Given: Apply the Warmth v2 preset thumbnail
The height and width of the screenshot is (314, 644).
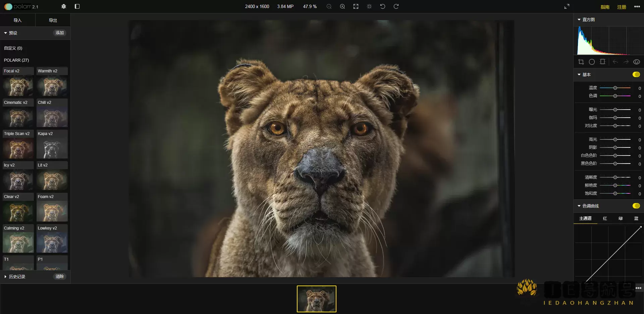Looking at the screenshot, I should coord(52,86).
